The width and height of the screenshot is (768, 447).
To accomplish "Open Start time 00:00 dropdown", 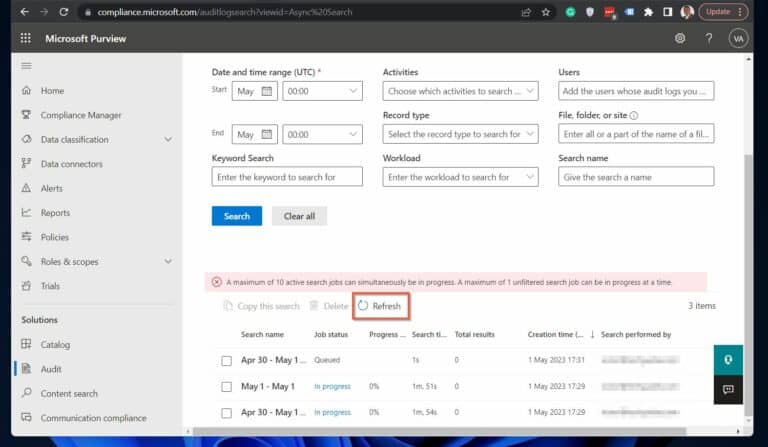I will pyautogui.click(x=322, y=91).
